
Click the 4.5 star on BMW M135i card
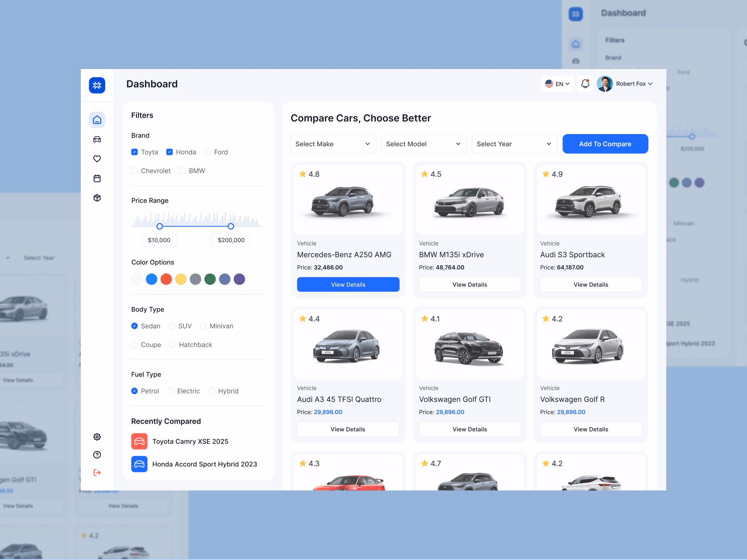(x=425, y=174)
